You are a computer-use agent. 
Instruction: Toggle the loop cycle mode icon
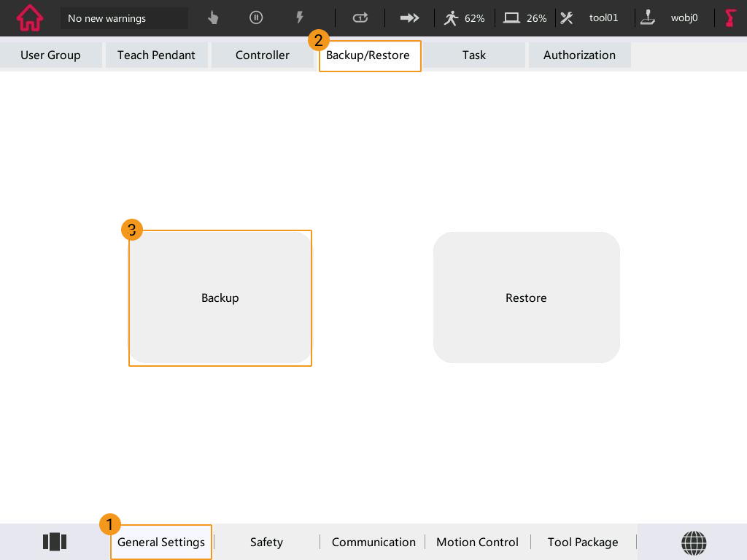pyautogui.click(x=360, y=18)
